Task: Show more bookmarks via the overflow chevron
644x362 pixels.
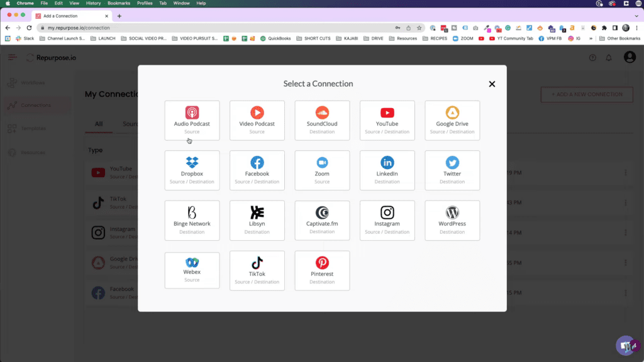Action: click(x=591, y=38)
